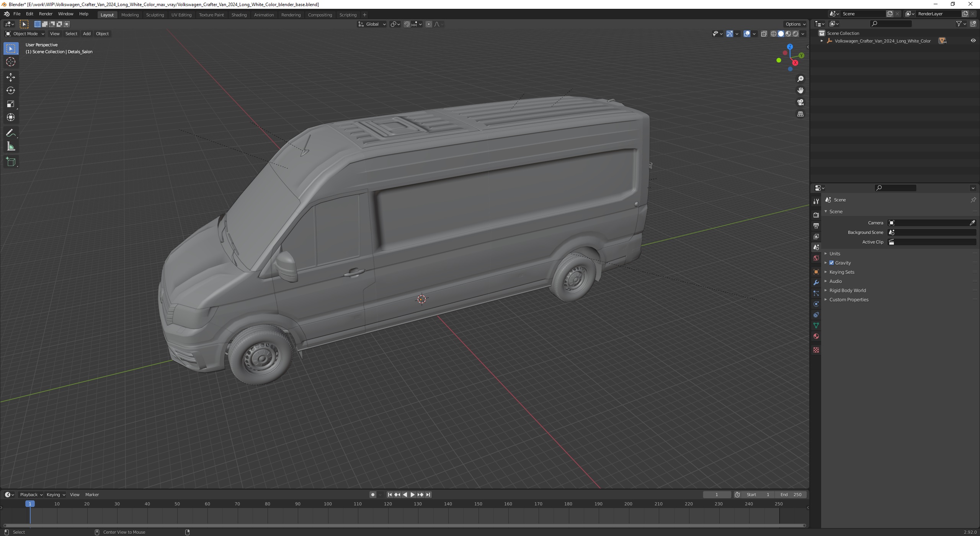The width and height of the screenshot is (980, 536).
Task: Activate the Rotate tool
Action: (x=11, y=90)
